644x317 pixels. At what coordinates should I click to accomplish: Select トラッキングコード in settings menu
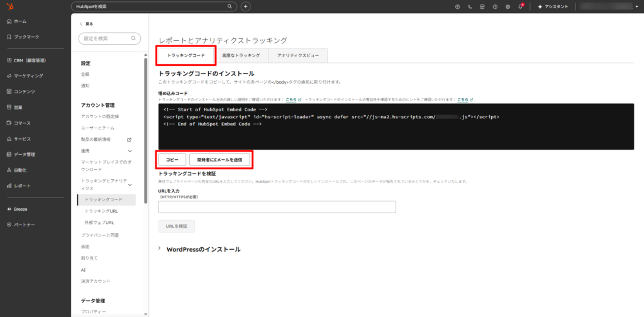point(106,200)
